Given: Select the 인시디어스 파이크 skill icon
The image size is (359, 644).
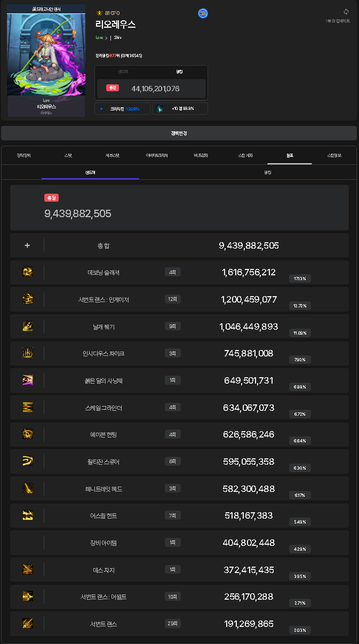Looking at the screenshot, I should pyautogui.click(x=28, y=353).
